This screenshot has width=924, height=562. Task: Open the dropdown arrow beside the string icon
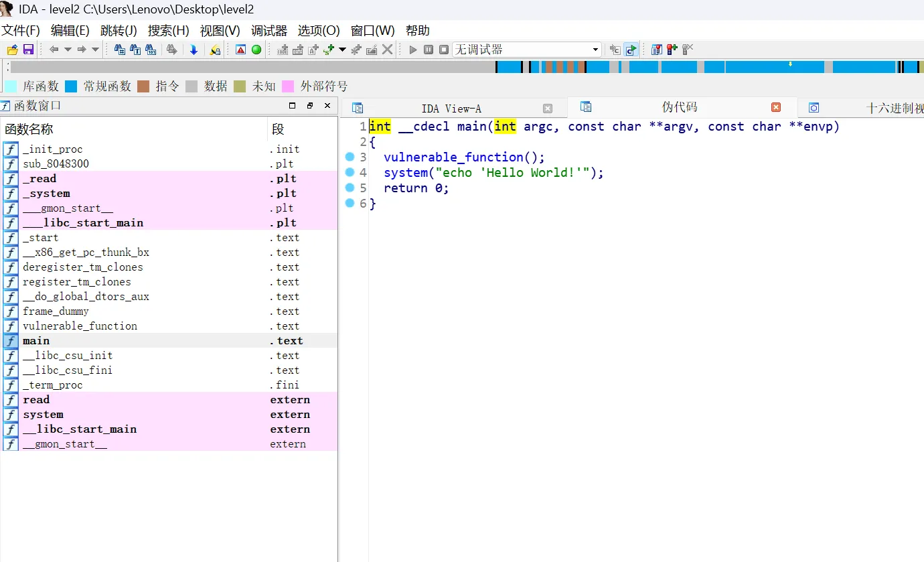click(x=342, y=50)
